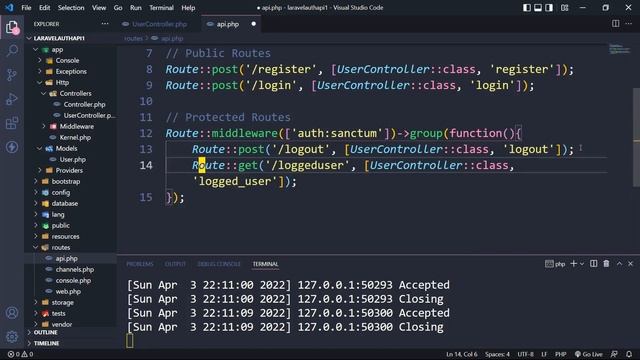Toggle primary side bar layout icon

(527, 8)
